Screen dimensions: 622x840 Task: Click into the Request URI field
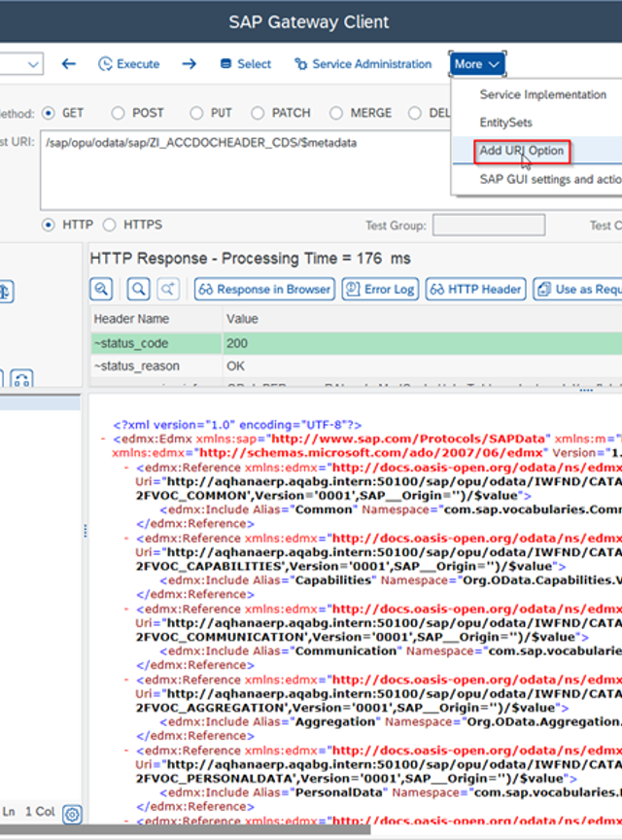coord(245,170)
